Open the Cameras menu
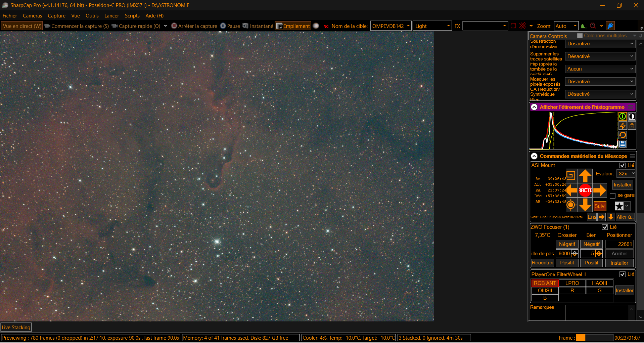Image resolution: width=644 pixels, height=343 pixels. (32, 16)
